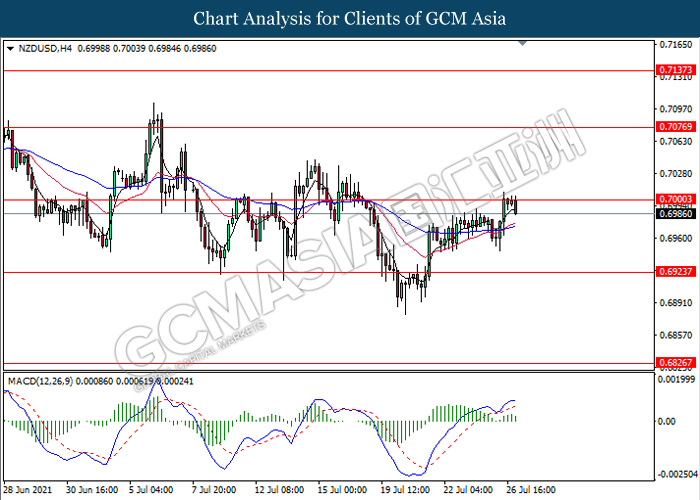Screen dimensions: 700x500
Task: Click the 0.70630 price axis value
Action: point(676,142)
